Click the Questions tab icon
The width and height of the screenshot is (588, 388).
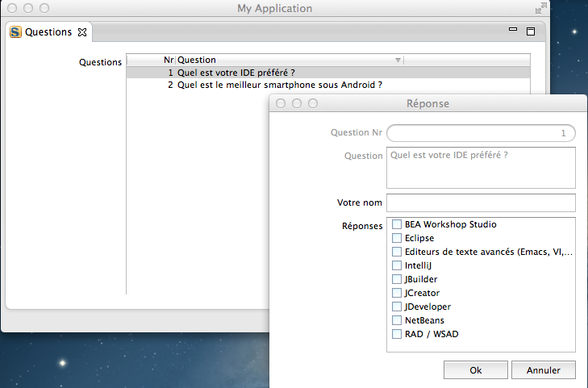point(15,32)
